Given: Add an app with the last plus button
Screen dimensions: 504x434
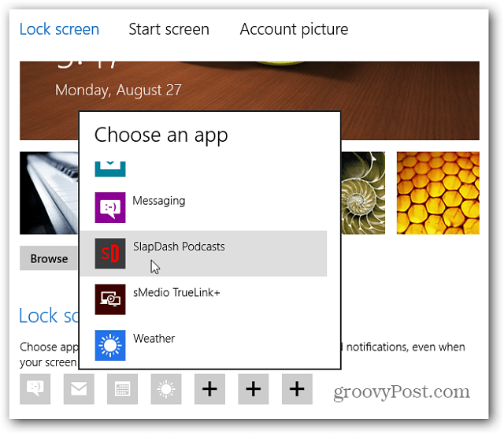Looking at the screenshot, I should click(297, 389).
